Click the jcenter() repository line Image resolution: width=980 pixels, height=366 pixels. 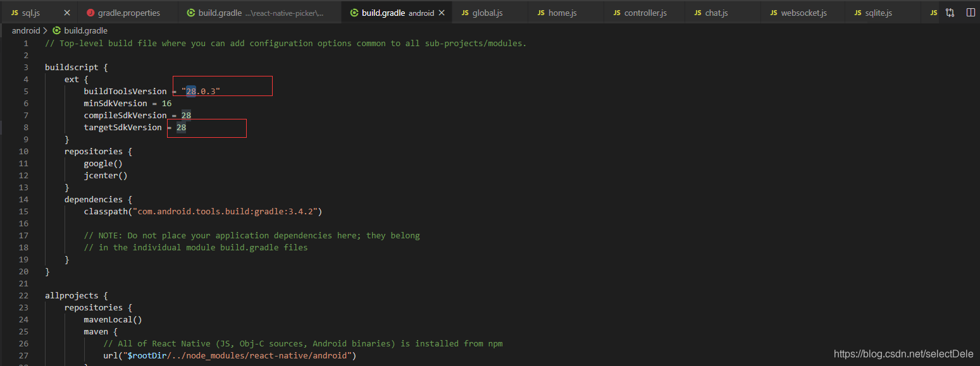(x=106, y=175)
